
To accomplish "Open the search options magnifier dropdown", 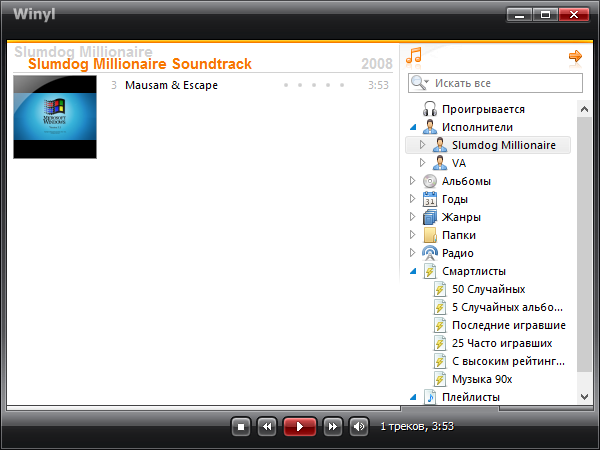I will coord(420,83).
